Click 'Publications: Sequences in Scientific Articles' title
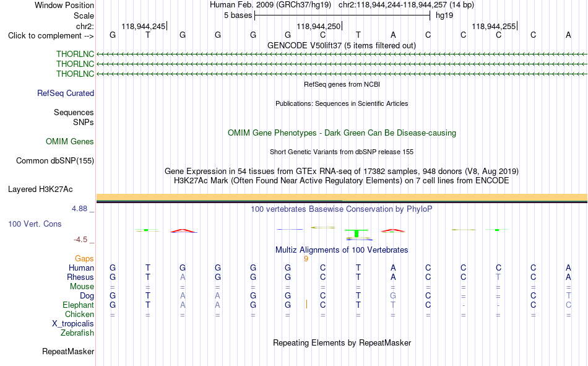Viewport: 588px width, 366px height. tap(342, 103)
